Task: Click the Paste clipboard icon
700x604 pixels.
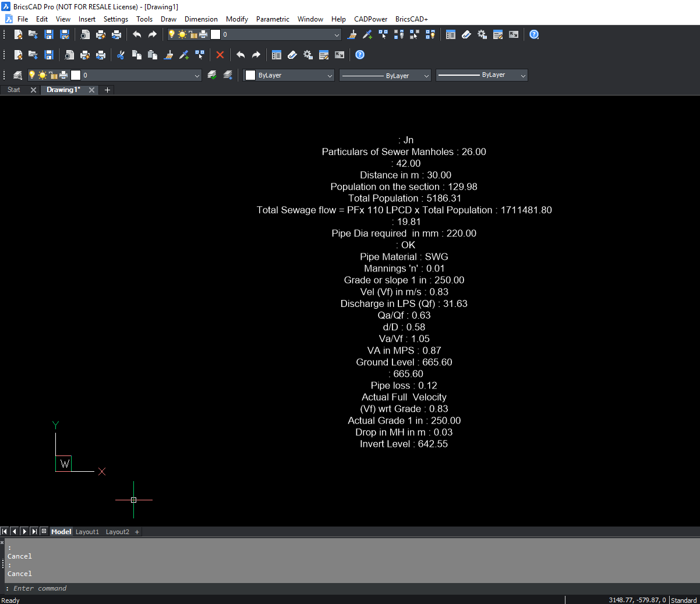Action: coord(153,55)
